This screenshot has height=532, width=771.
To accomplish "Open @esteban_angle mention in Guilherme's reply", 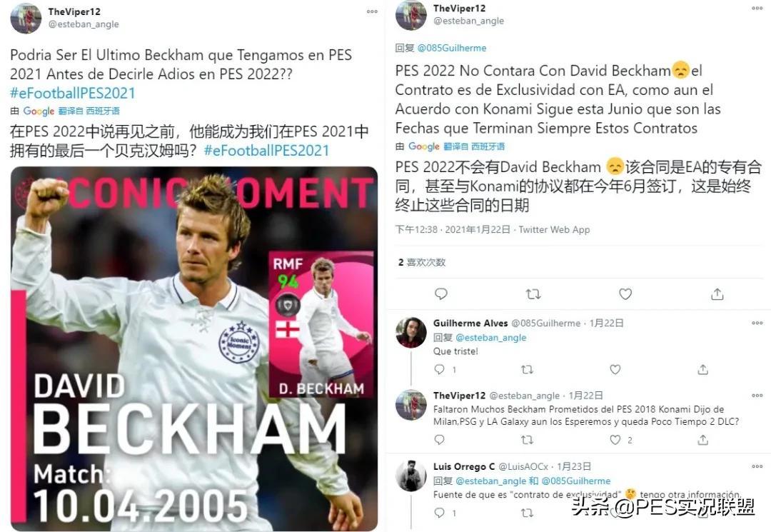I will click(x=490, y=337).
